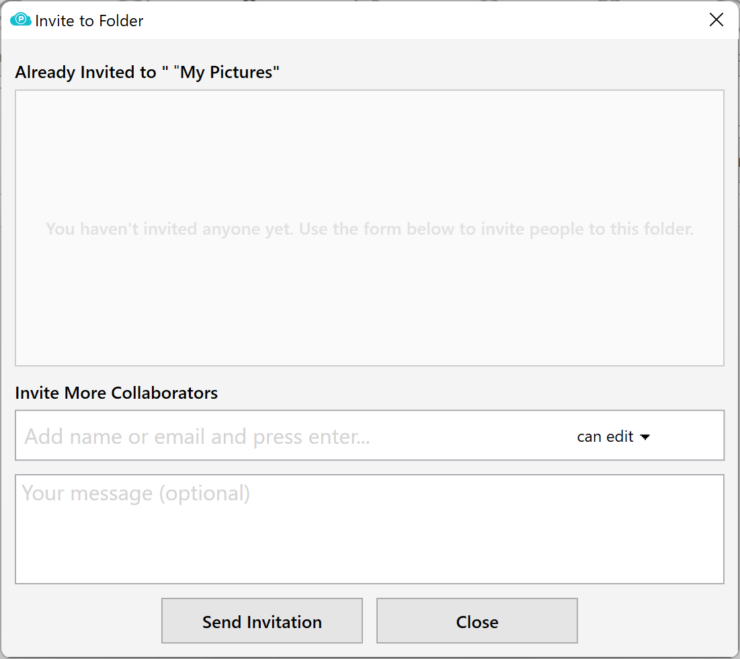Click blank space right of 'can edit' selector
The width and height of the screenshot is (740, 659).
click(x=687, y=436)
